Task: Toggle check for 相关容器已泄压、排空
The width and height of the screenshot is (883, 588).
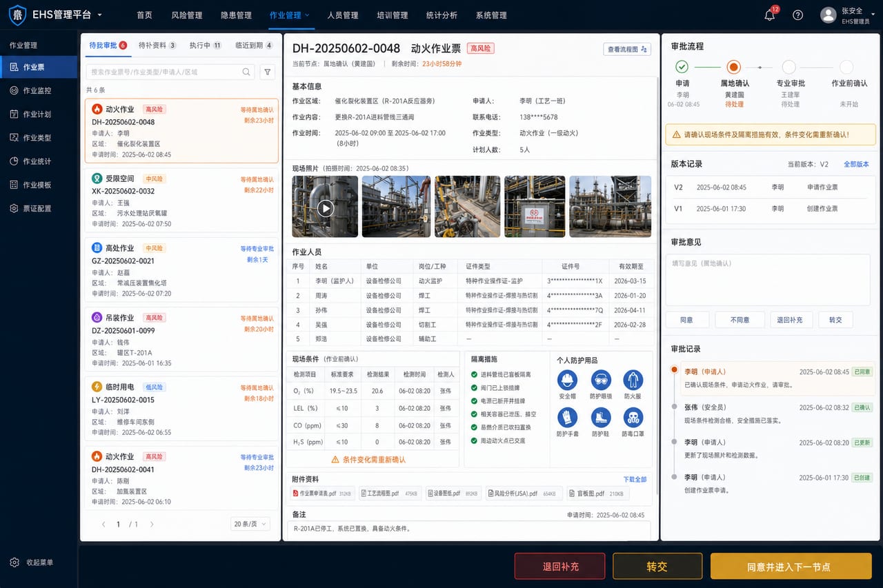Action: point(474,414)
